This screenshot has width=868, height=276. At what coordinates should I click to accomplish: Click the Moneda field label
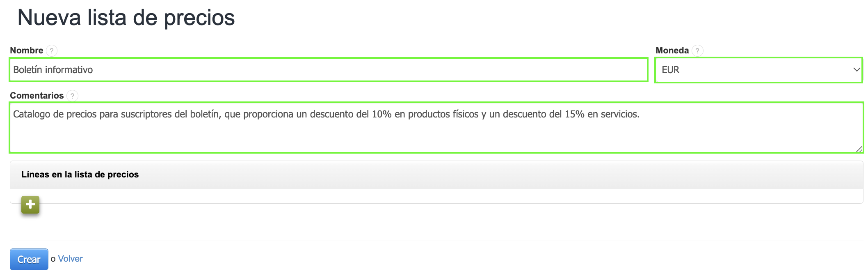click(672, 51)
